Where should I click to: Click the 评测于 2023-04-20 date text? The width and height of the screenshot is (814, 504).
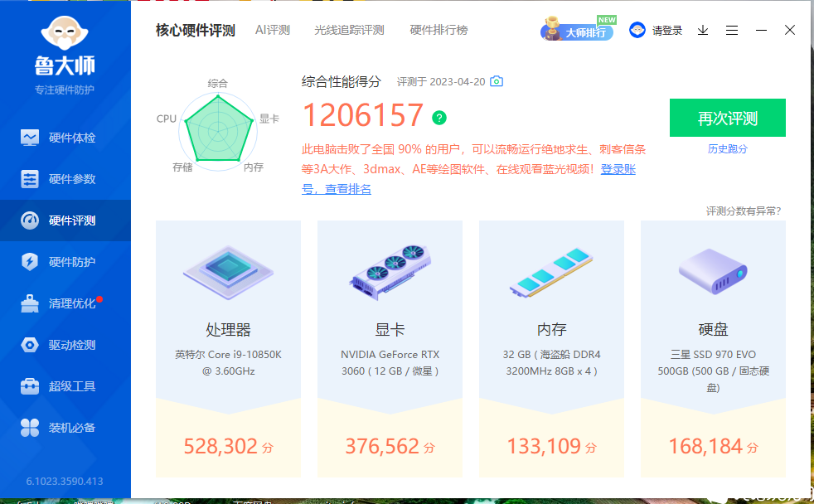pos(441,81)
